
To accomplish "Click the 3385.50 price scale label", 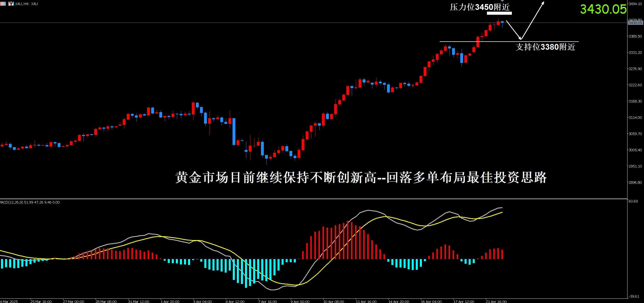I will 635,36.
